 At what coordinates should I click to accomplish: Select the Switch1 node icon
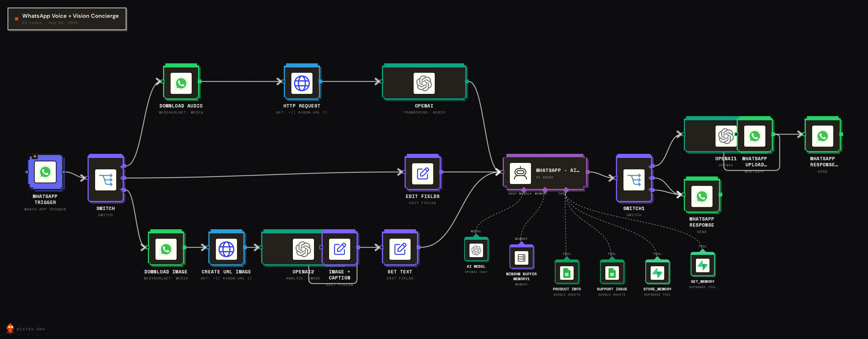coord(634,180)
